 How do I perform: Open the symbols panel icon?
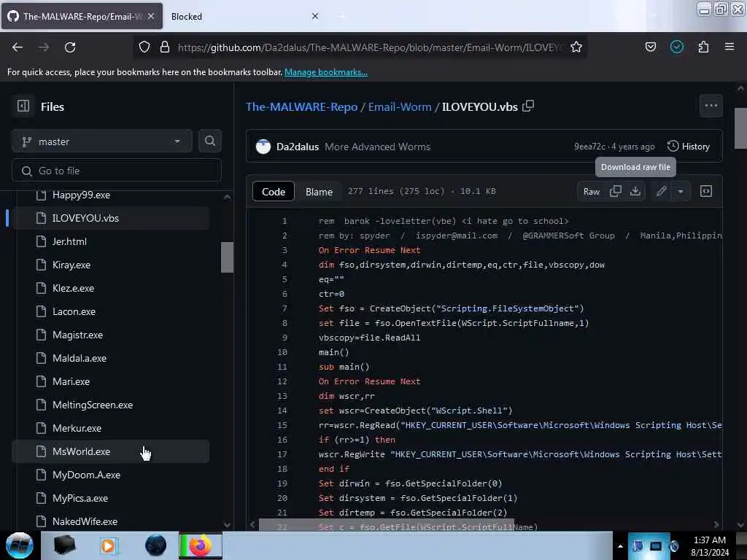(x=705, y=192)
